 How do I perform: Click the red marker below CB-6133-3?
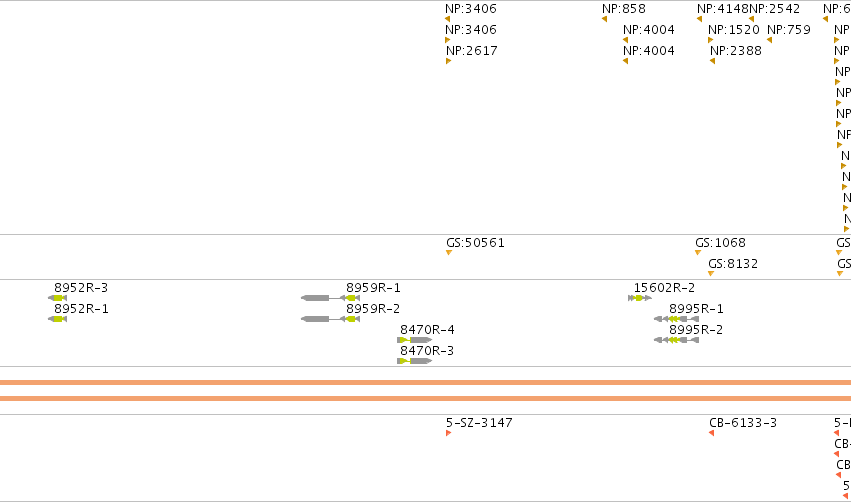click(712, 433)
